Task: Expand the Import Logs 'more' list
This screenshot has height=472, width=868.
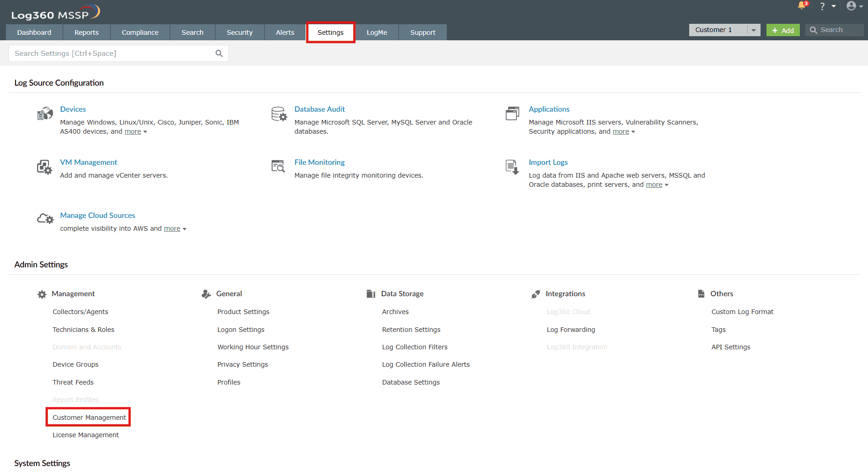Action: coord(657,184)
